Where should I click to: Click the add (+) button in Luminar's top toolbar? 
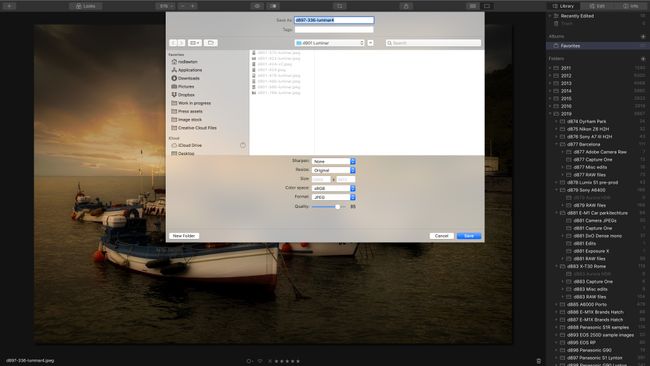(x=9, y=6)
